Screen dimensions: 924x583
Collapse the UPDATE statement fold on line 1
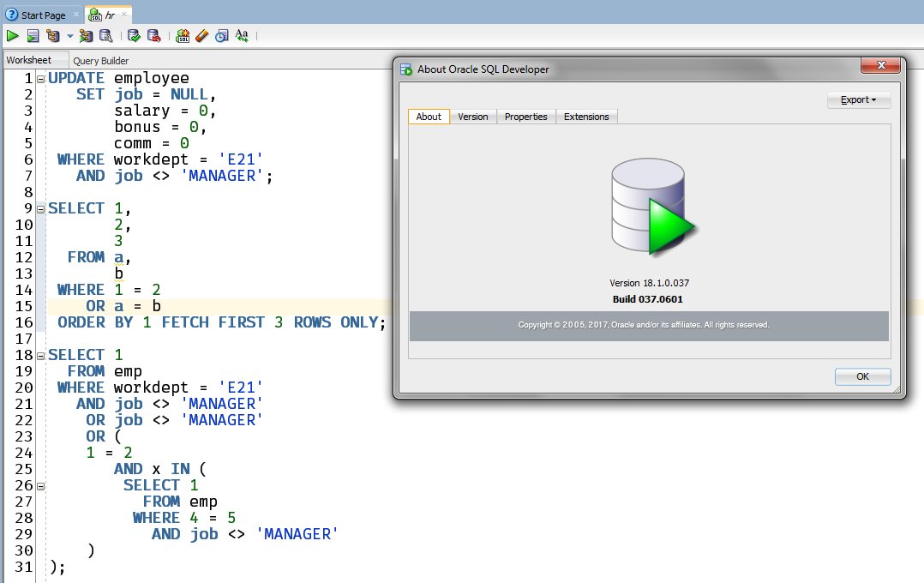(40, 78)
